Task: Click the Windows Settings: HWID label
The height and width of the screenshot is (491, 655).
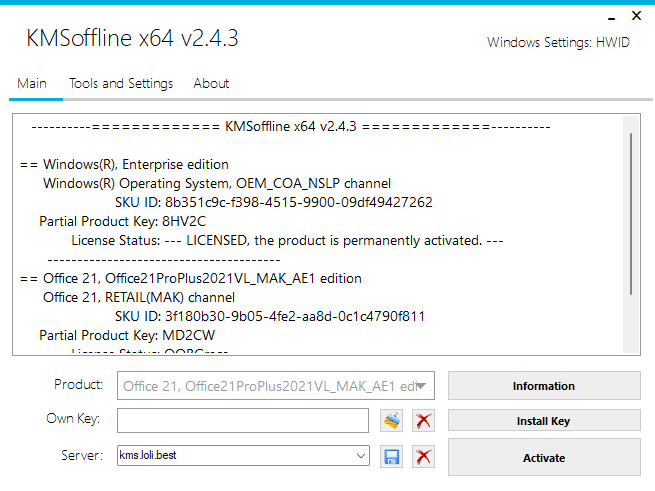Action: tap(558, 43)
